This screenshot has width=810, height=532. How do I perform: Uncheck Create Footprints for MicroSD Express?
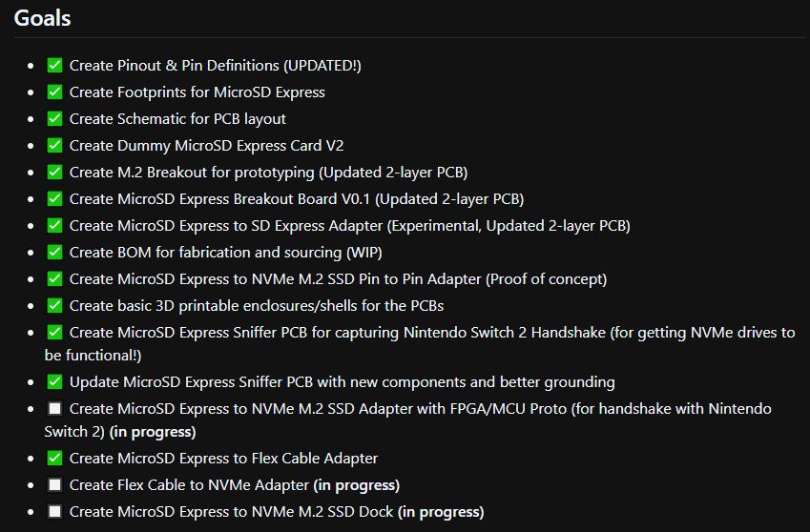(54, 92)
